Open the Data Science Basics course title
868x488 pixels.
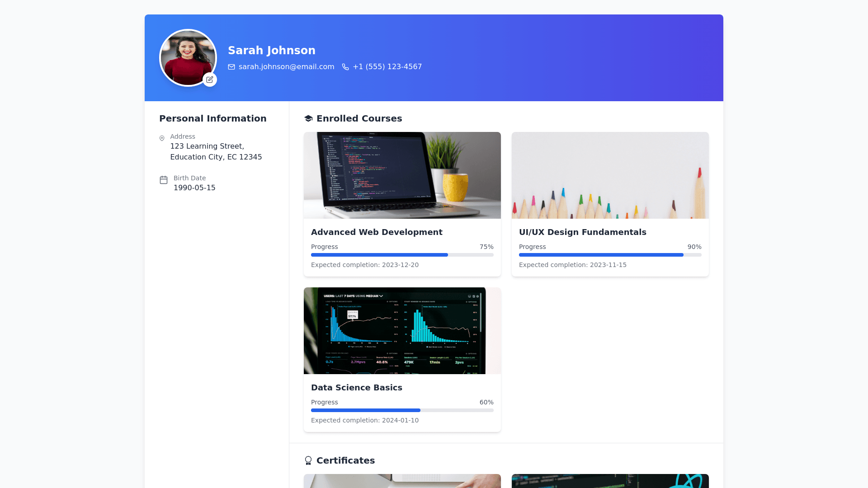click(x=356, y=388)
